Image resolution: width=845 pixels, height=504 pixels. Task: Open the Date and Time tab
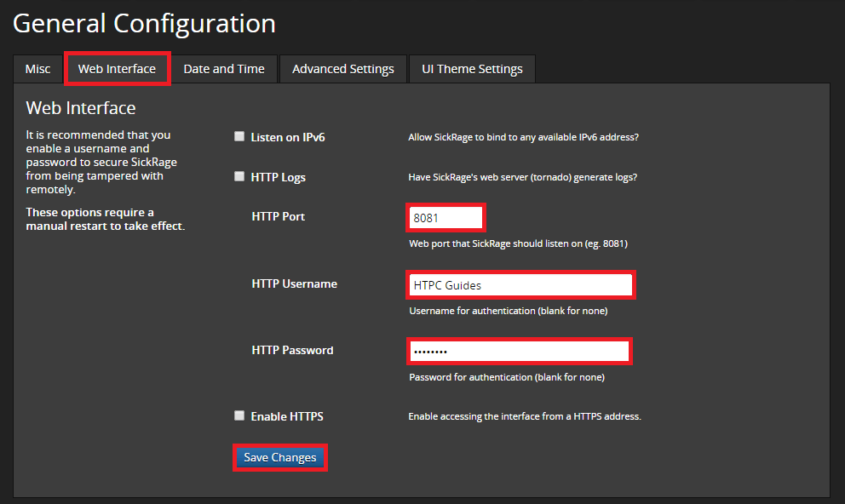224,69
